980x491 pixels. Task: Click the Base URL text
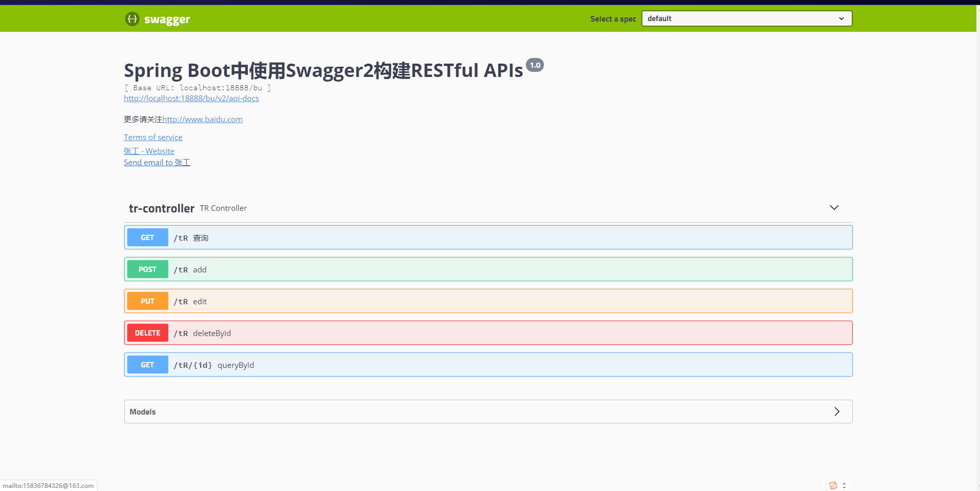tap(198, 88)
